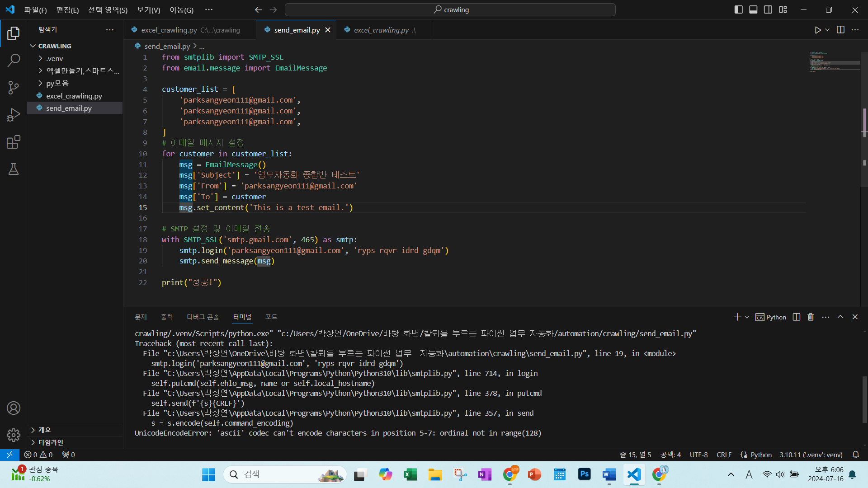
Task: Close the terminal panel
Action: tap(855, 317)
